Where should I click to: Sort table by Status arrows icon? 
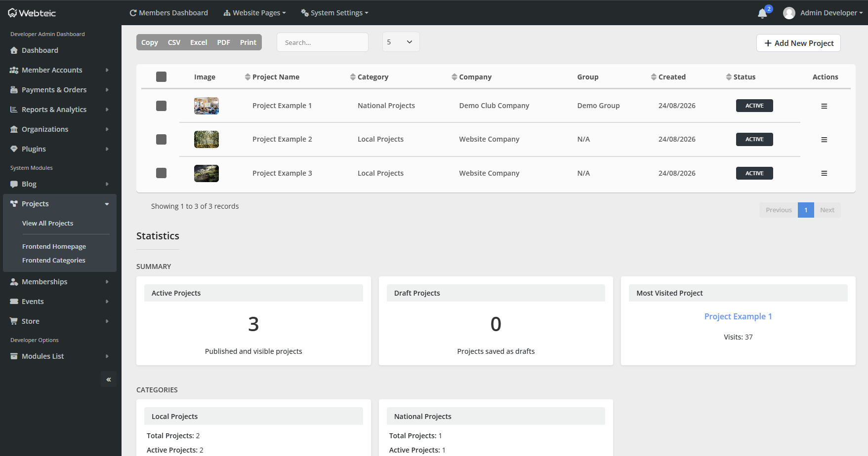point(729,77)
